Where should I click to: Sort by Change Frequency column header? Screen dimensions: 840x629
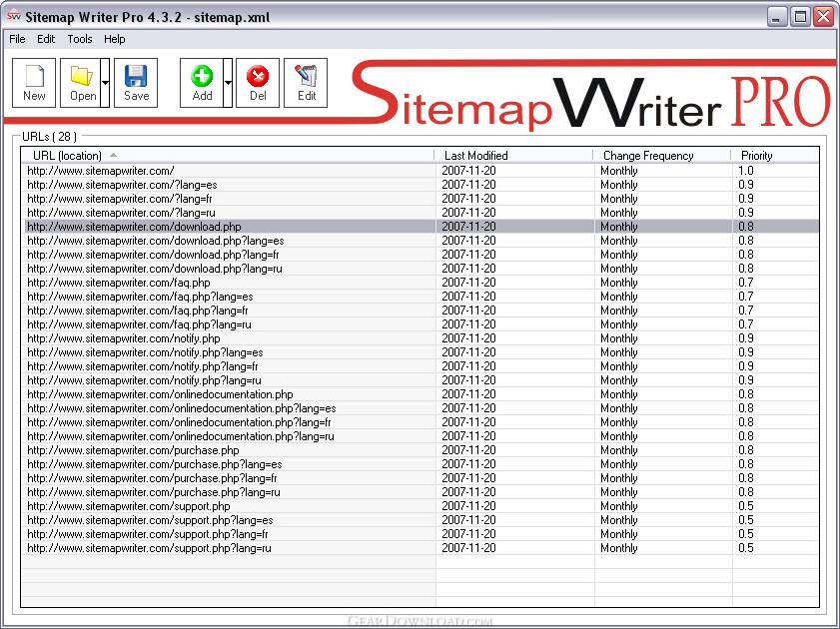(x=662, y=155)
